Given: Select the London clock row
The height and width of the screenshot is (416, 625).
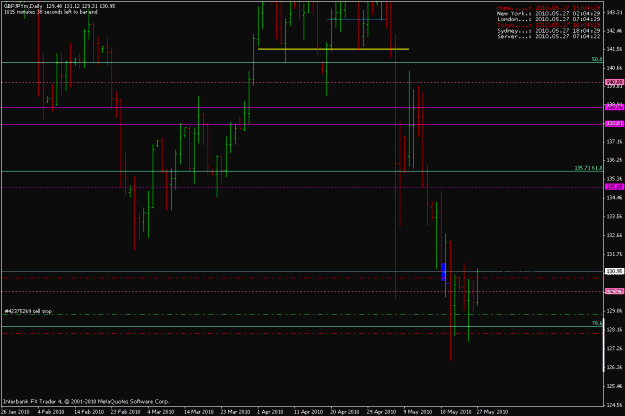Looking at the screenshot, I should click(548, 19).
